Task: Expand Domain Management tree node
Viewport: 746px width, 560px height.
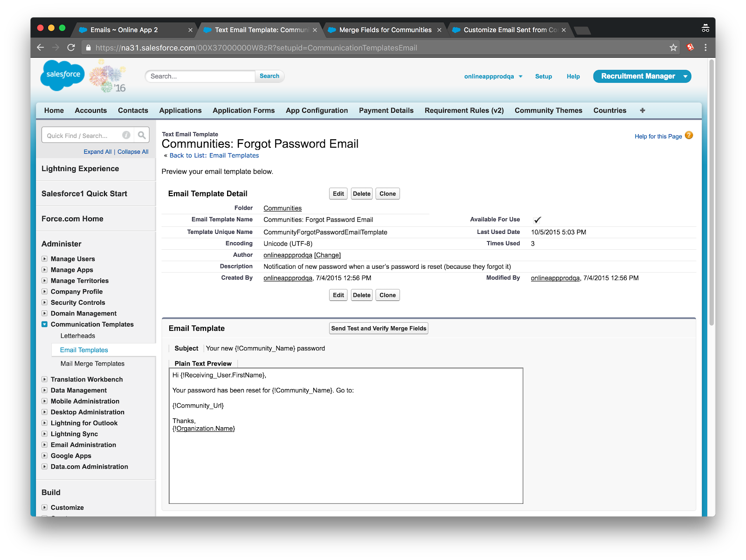Action: click(44, 314)
